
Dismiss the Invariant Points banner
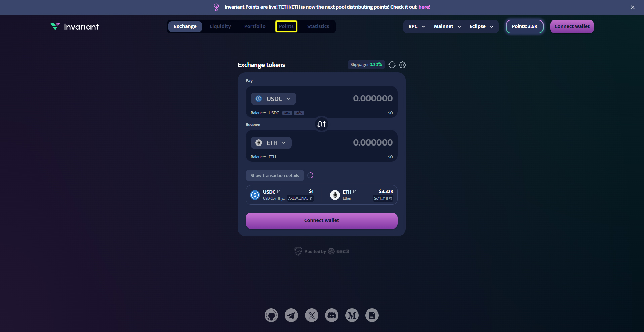coord(633,7)
